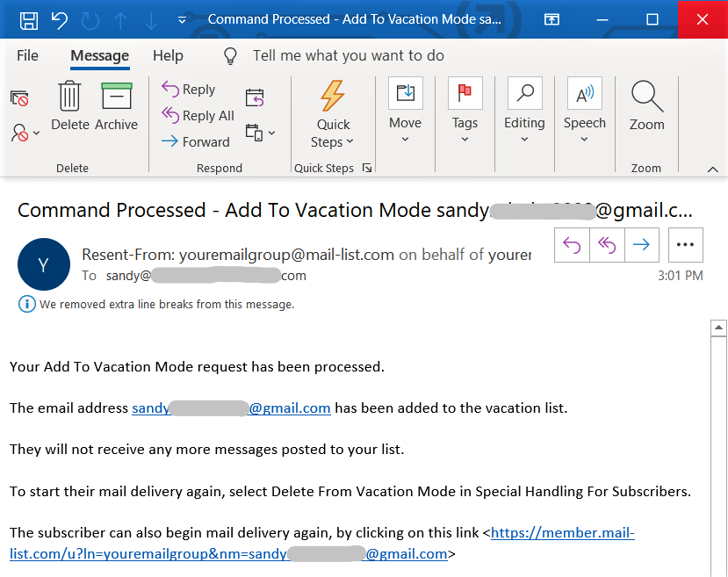The width and height of the screenshot is (728, 577).
Task: Click the Undo arrow icon
Action: (x=59, y=19)
